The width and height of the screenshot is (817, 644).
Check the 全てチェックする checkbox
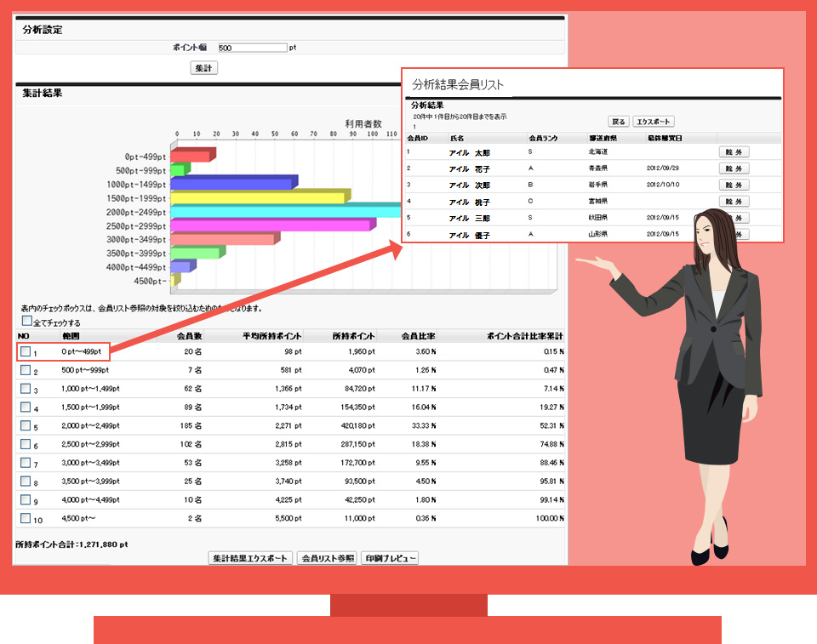point(26,322)
